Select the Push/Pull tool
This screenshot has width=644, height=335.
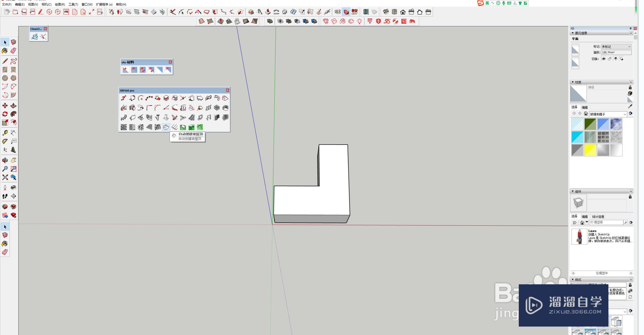(x=13, y=106)
